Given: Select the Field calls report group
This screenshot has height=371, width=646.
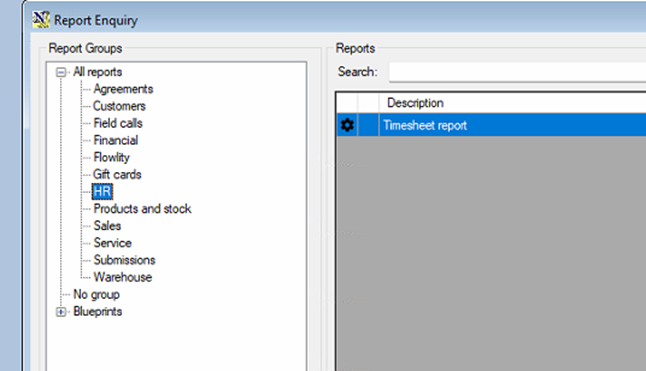Looking at the screenshot, I should [x=118, y=123].
